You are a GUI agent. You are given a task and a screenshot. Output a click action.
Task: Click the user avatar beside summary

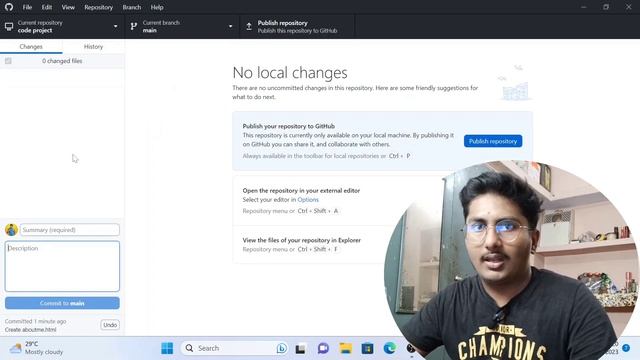coord(11,230)
